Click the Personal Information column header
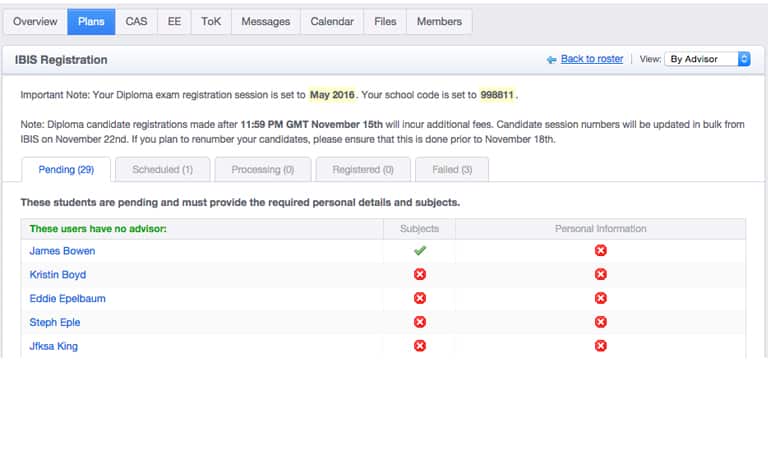The height and width of the screenshot is (461, 768). click(600, 229)
